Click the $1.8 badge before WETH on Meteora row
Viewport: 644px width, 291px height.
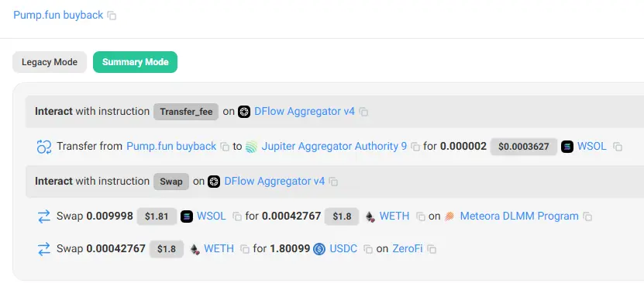click(x=342, y=217)
